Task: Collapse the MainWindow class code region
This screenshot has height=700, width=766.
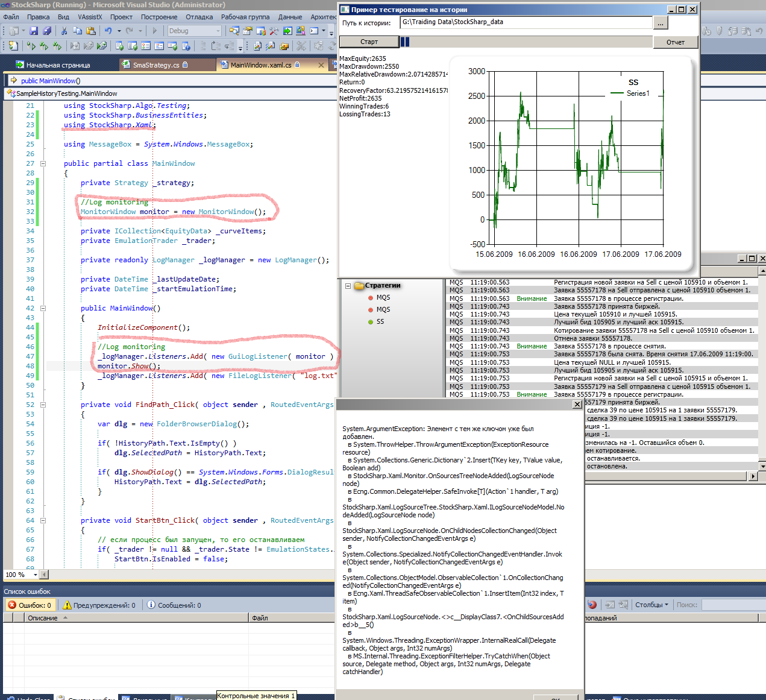Action: click(x=43, y=163)
